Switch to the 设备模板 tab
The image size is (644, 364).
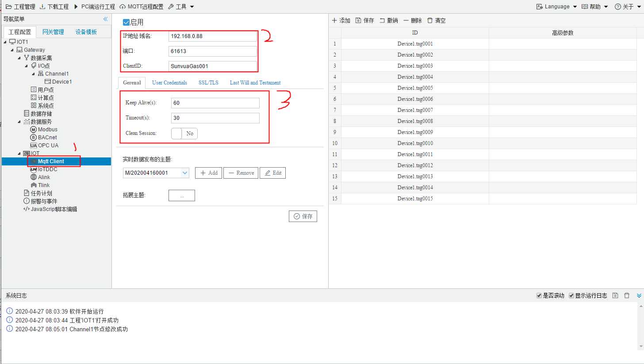86,32
